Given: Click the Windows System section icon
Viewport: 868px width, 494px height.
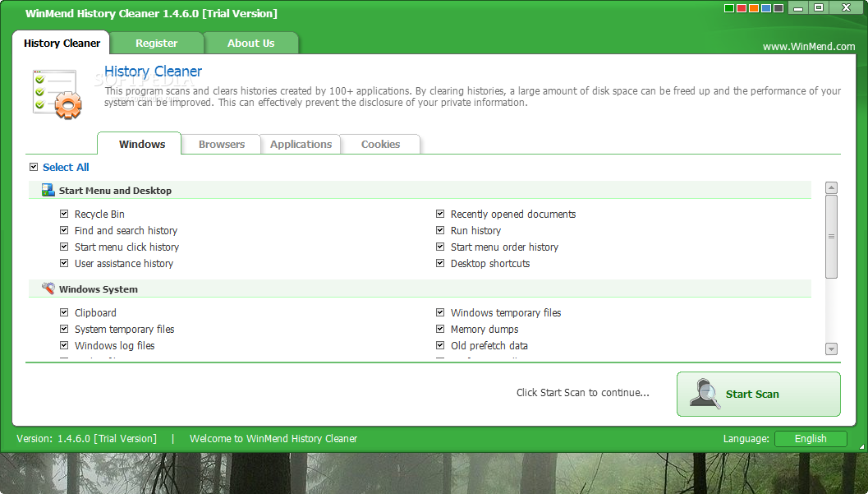Looking at the screenshot, I should tap(48, 289).
